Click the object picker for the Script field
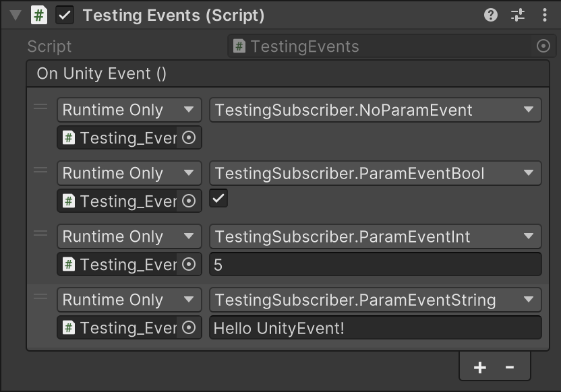The image size is (561, 392). click(543, 46)
